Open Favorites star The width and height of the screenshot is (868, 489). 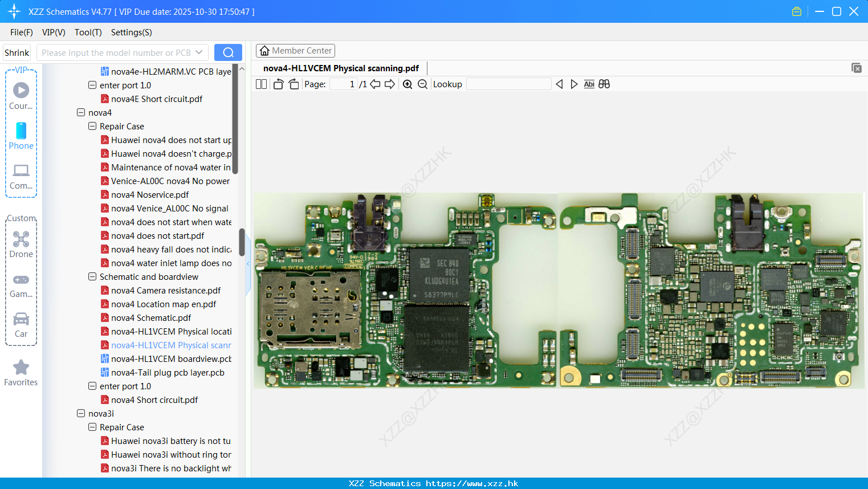coord(21,373)
